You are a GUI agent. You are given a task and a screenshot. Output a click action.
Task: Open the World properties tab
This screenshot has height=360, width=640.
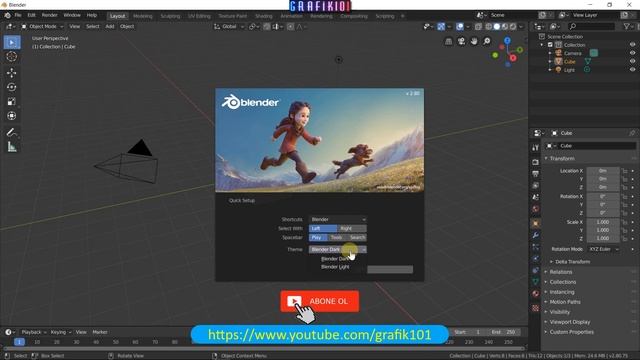click(536, 209)
